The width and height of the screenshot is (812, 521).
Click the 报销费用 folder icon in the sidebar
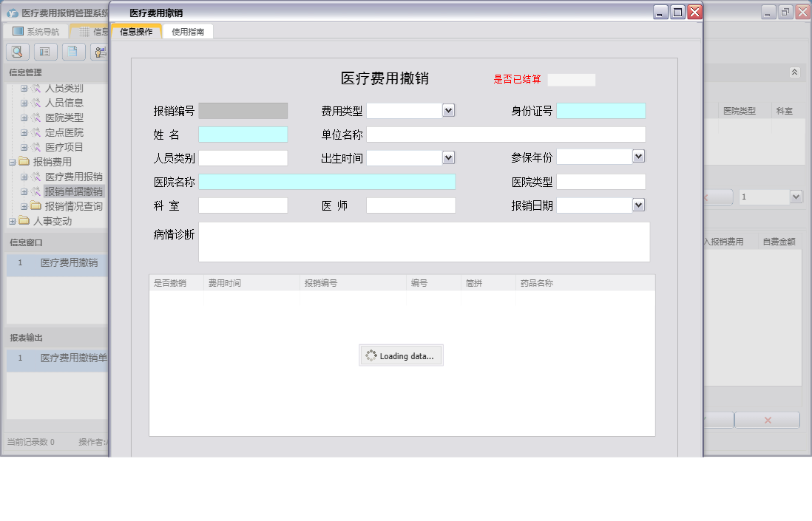25,161
